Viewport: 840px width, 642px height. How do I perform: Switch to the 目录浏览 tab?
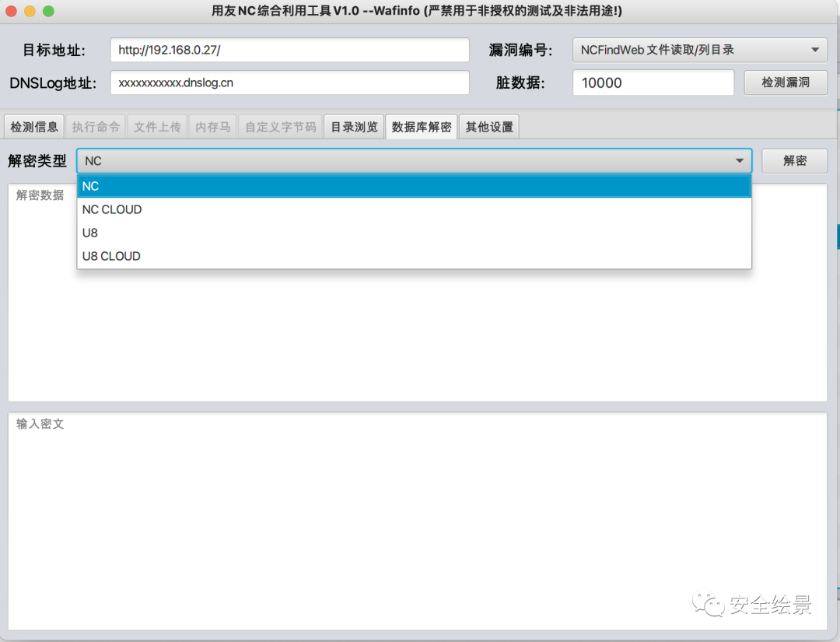point(354,127)
